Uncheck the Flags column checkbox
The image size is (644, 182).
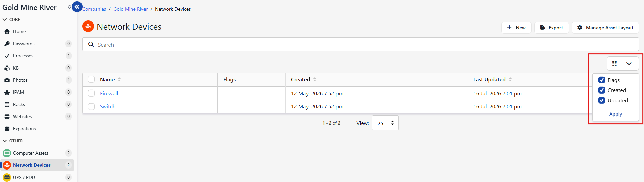click(x=602, y=80)
